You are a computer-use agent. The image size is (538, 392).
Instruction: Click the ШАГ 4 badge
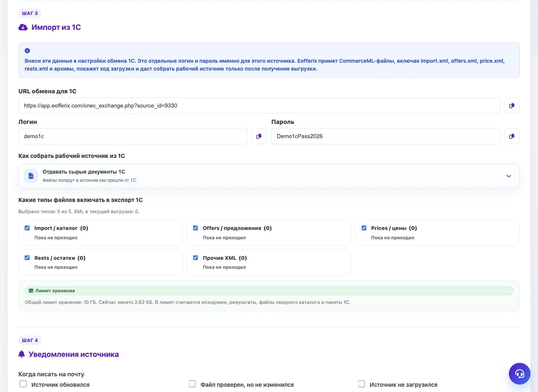(30, 340)
